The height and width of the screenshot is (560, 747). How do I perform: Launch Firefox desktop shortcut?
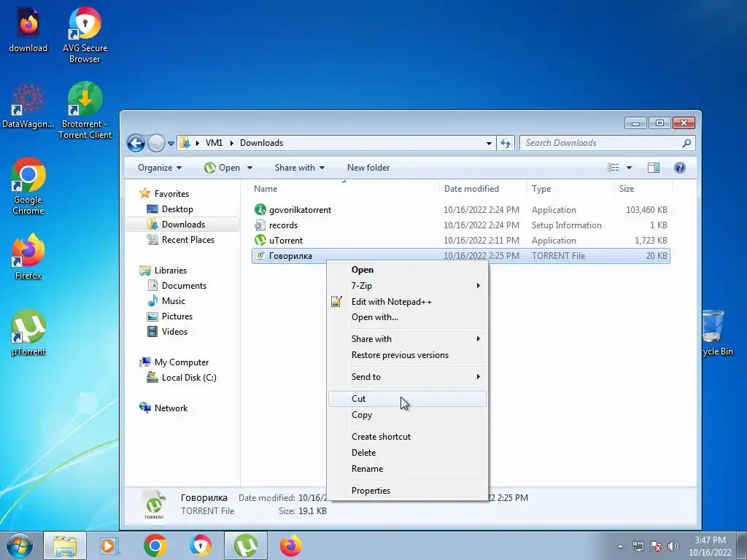[x=28, y=256]
